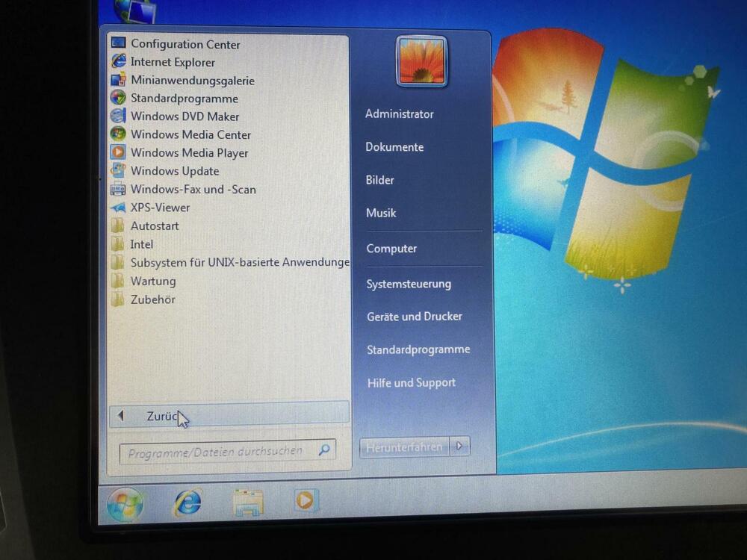This screenshot has height=560, width=747.
Task: Click the Windows Media Player icon in list
Action: (118, 152)
